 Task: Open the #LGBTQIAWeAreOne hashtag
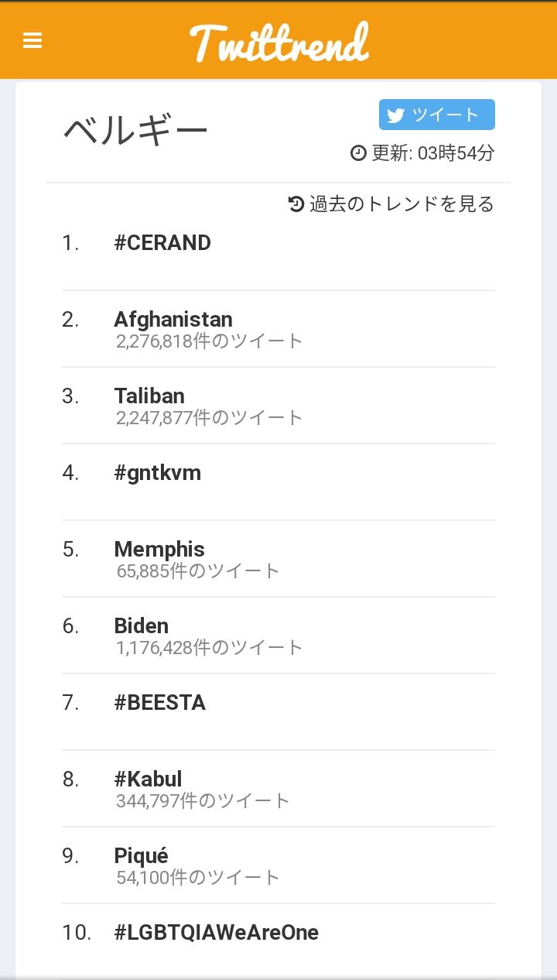[217, 932]
